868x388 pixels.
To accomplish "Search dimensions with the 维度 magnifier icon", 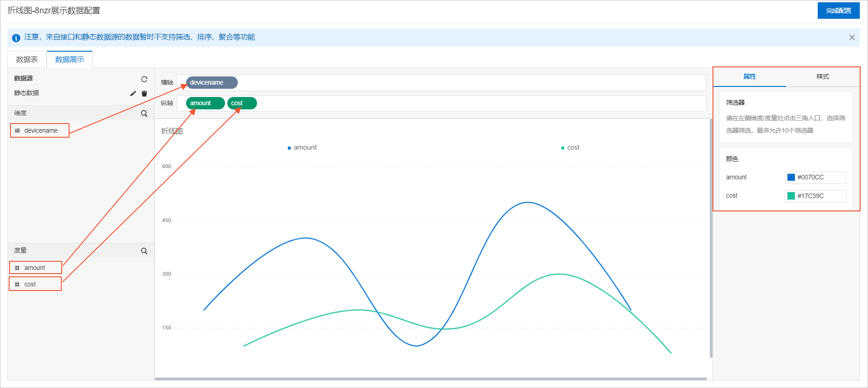I will click(144, 113).
